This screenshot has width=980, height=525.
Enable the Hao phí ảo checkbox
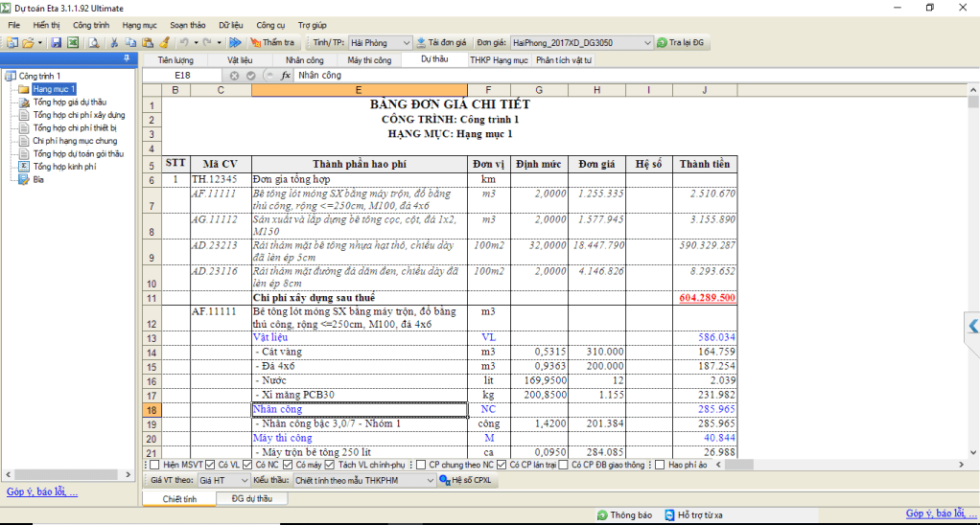[661, 465]
